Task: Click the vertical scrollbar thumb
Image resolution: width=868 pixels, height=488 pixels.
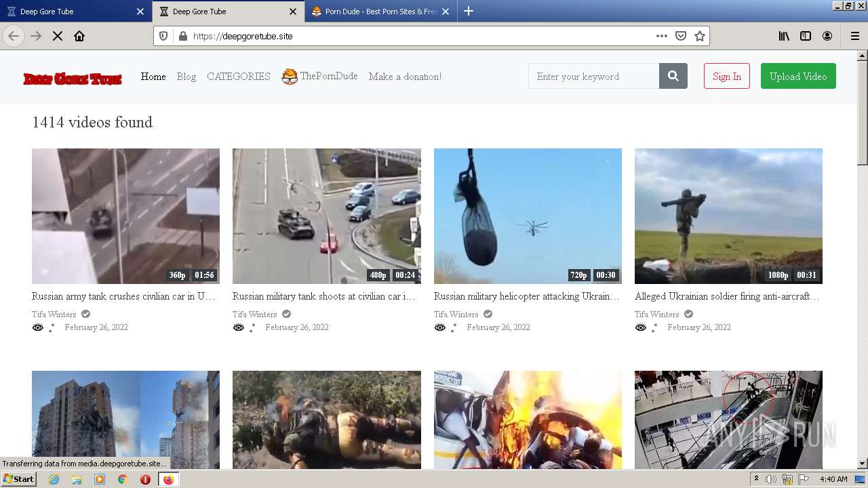Action: [x=863, y=113]
